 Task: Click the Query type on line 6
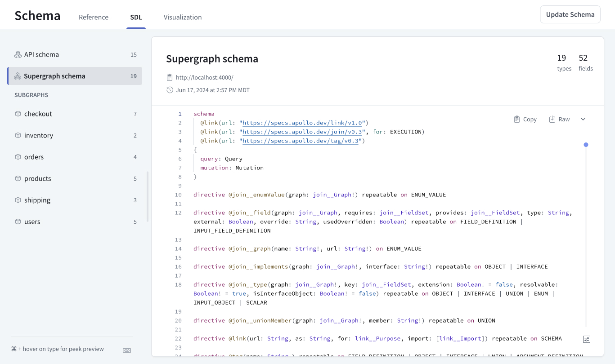(x=233, y=159)
